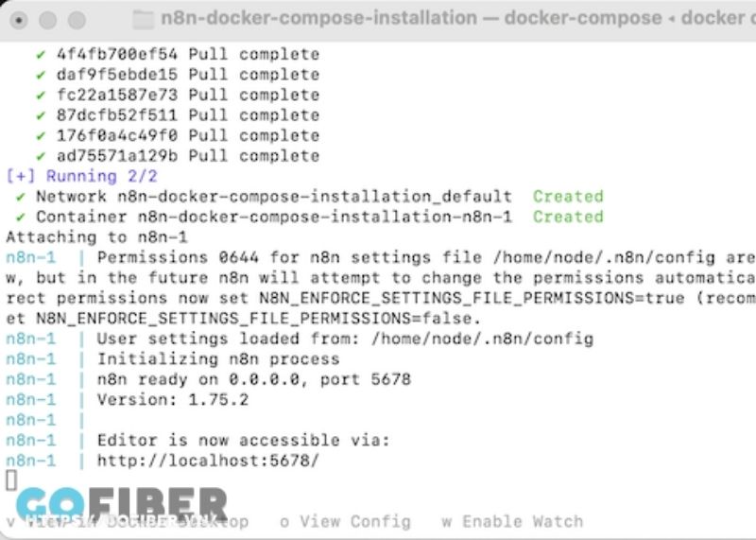Click the Created status for the Network line
Viewport: 756px width, 540px height.
tap(568, 197)
